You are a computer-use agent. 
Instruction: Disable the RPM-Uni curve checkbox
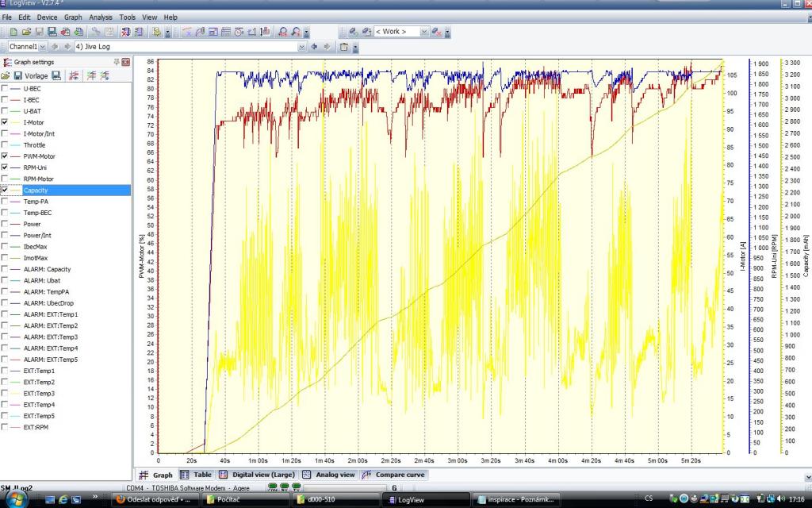point(6,167)
